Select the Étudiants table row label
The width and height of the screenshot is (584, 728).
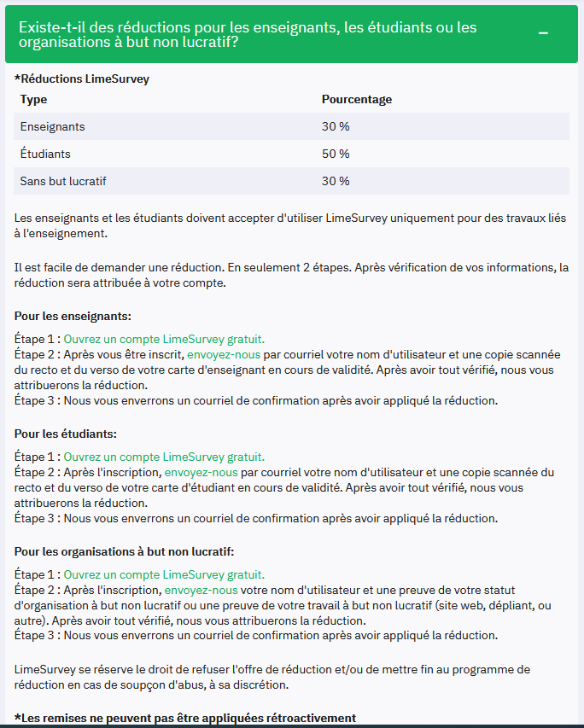click(45, 154)
